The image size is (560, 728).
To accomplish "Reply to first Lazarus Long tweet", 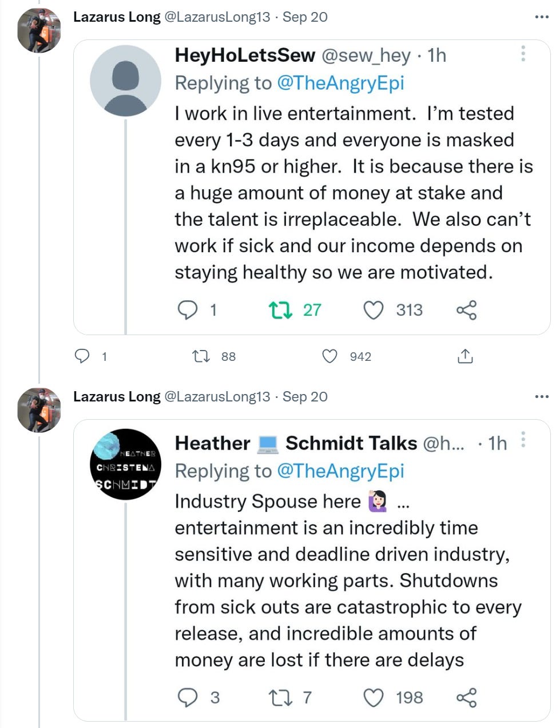I will (82, 356).
